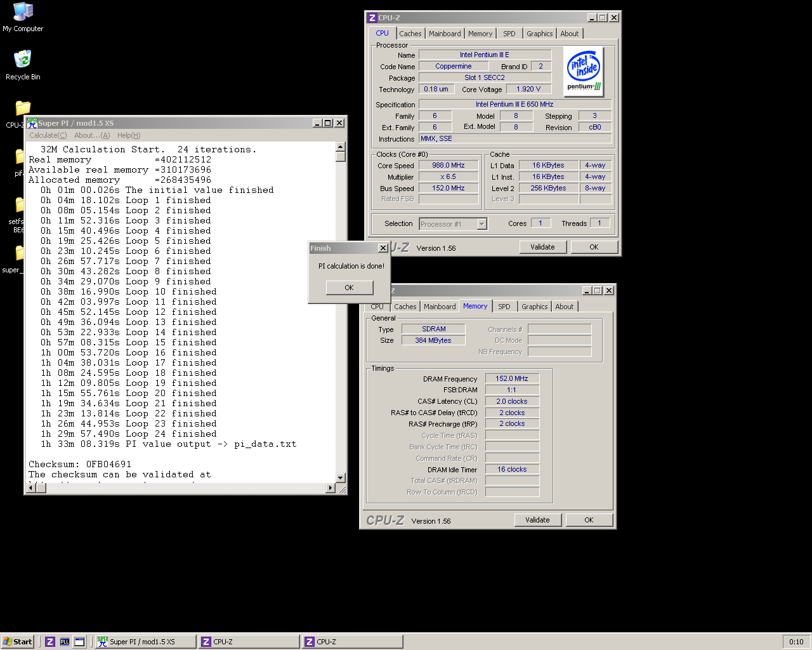Click the memory Size value 384 MBytes
This screenshot has width=812, height=650.
pyautogui.click(x=433, y=340)
